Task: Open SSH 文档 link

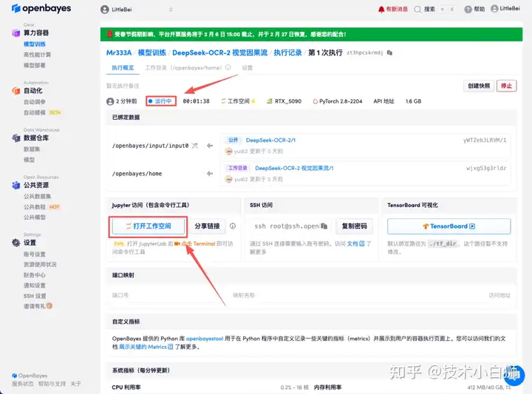Action: 355,244
